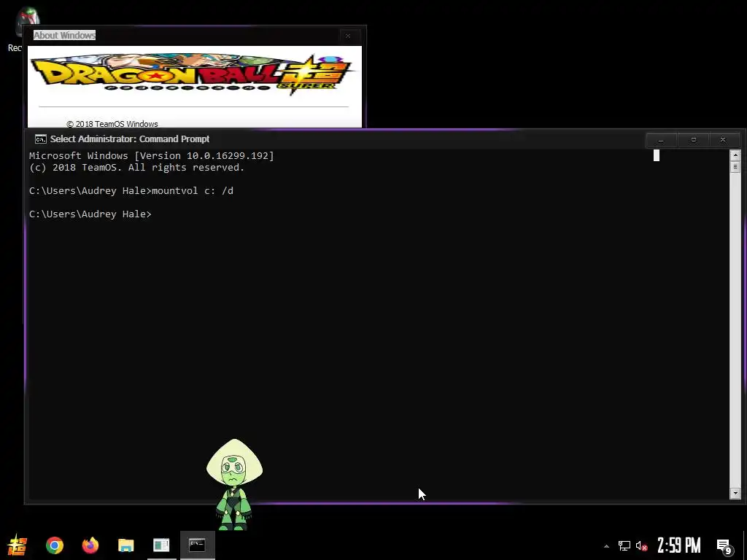747x560 pixels.
Task: Open the Start menu button
Action: click(x=18, y=545)
